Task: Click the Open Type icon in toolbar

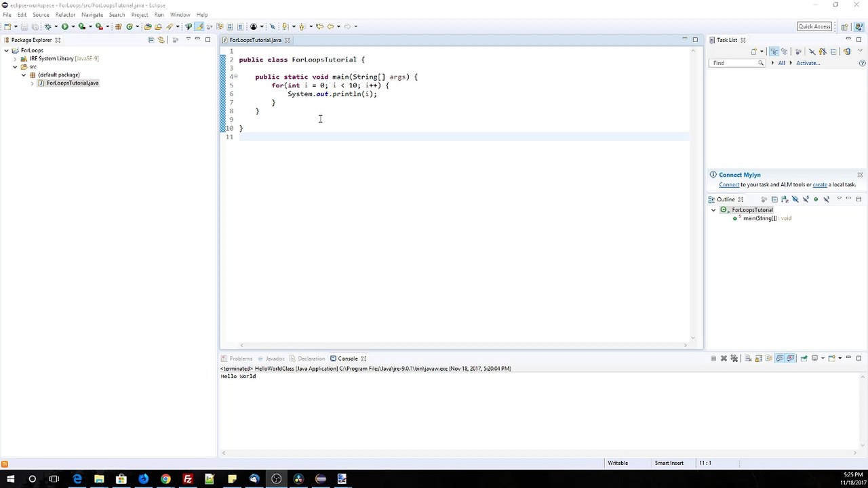Action: (x=148, y=26)
